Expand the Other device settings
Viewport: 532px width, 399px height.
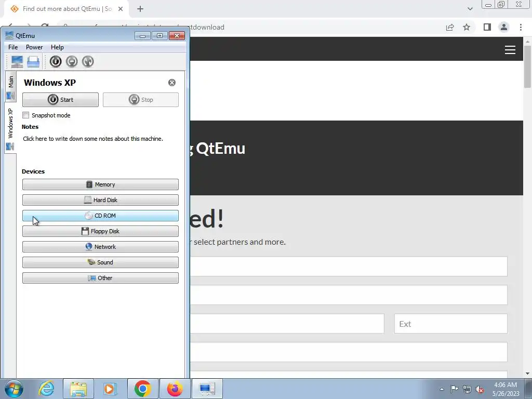(100, 278)
